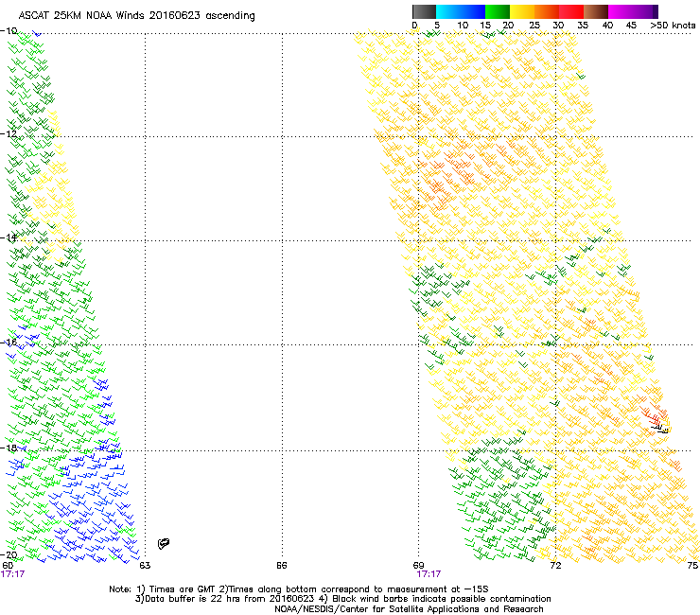700x615 pixels.
Task: Click the '40' label under the color bar
Action: 607,26
